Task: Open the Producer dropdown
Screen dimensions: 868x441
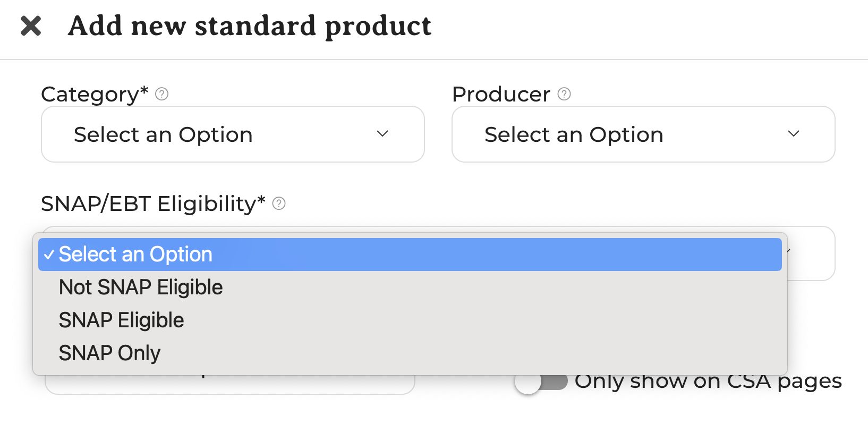Action: point(643,134)
